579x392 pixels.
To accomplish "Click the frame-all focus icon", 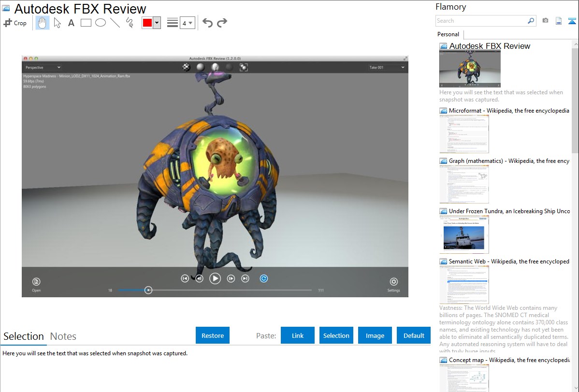I will tap(244, 67).
